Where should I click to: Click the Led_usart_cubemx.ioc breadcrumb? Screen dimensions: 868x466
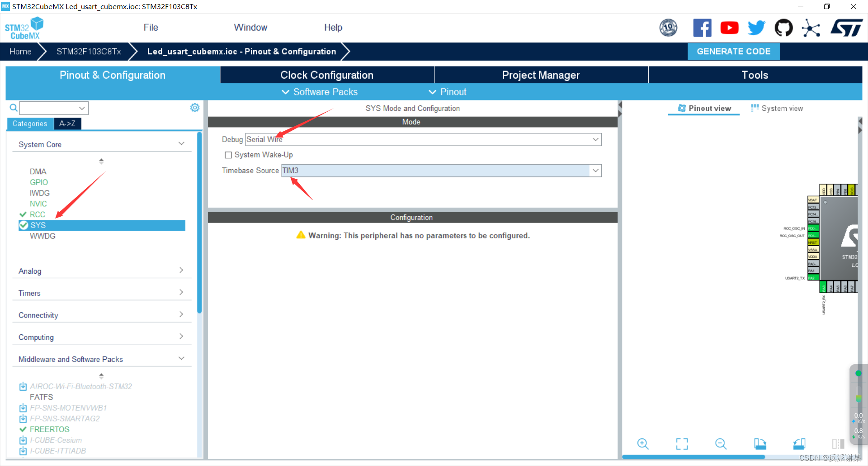coord(241,52)
